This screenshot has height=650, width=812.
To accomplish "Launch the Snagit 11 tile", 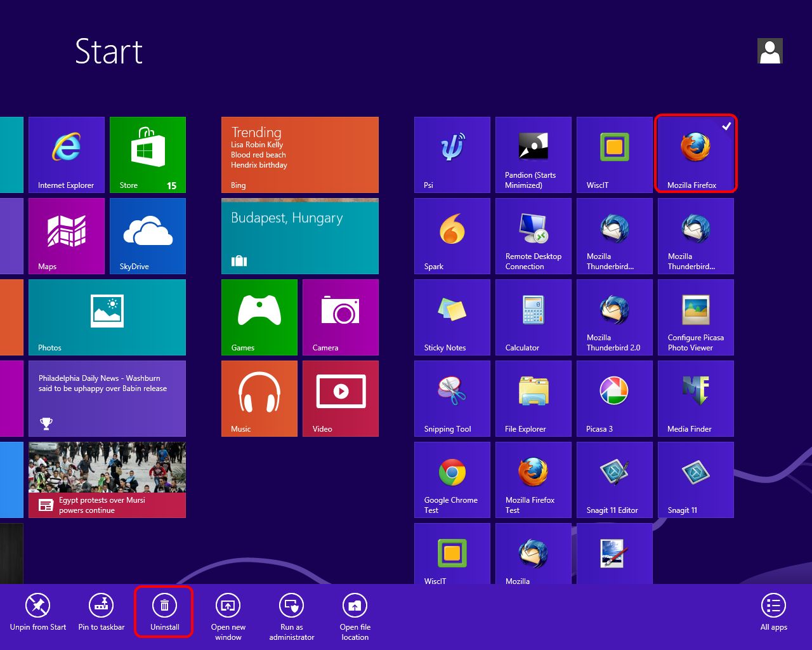I will pos(696,480).
